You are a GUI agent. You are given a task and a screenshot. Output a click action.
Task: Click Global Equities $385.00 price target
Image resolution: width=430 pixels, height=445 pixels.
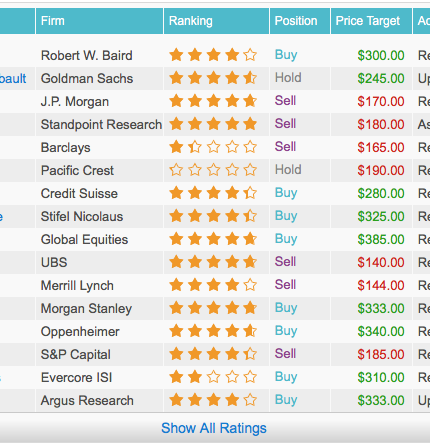click(381, 239)
